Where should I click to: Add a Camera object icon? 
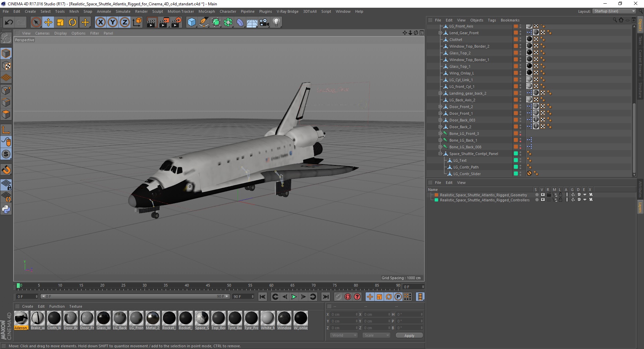(x=264, y=22)
